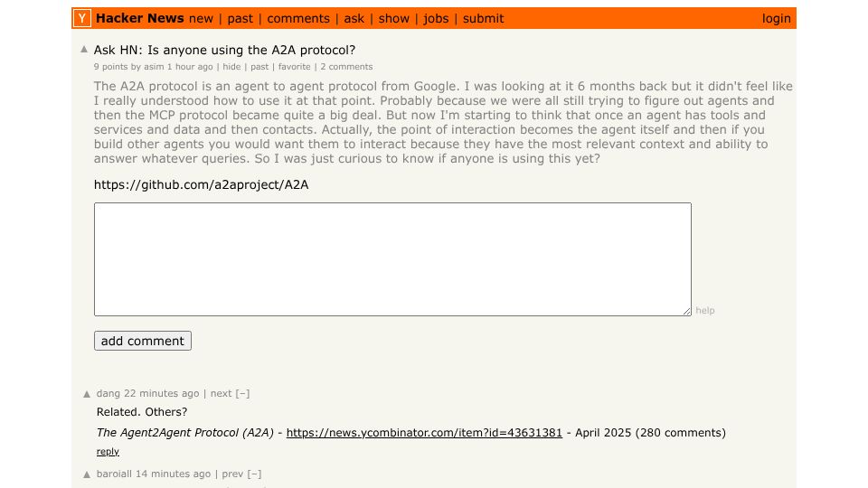Open the comments page from header
Screen dimensions: 868x488
298,19
